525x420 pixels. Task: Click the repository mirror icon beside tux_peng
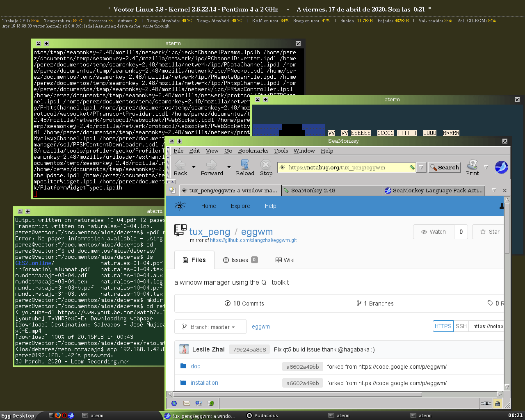click(180, 231)
